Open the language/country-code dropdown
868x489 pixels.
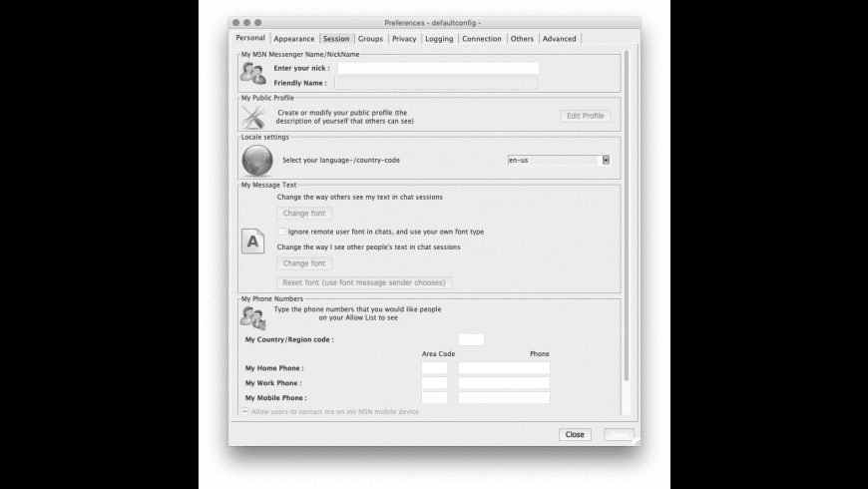tap(606, 160)
